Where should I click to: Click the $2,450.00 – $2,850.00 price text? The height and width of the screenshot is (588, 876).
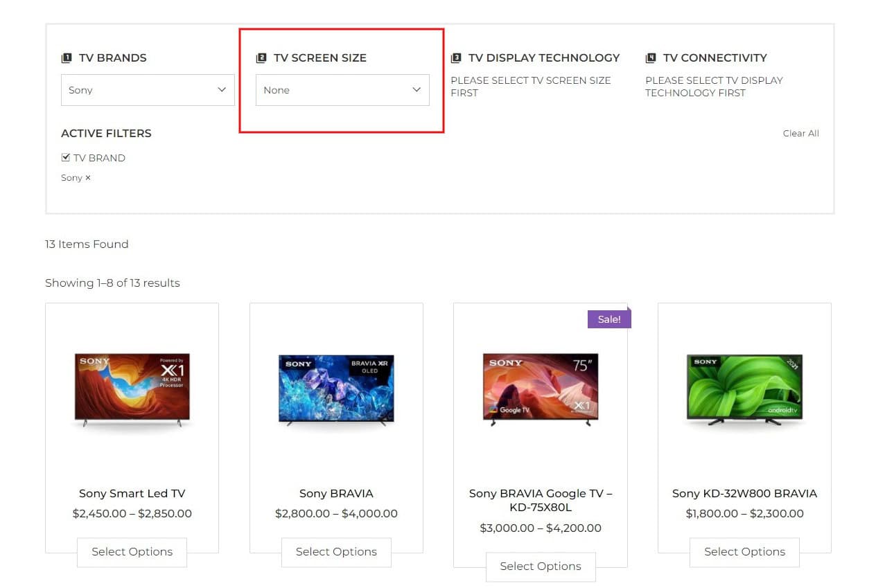132,514
